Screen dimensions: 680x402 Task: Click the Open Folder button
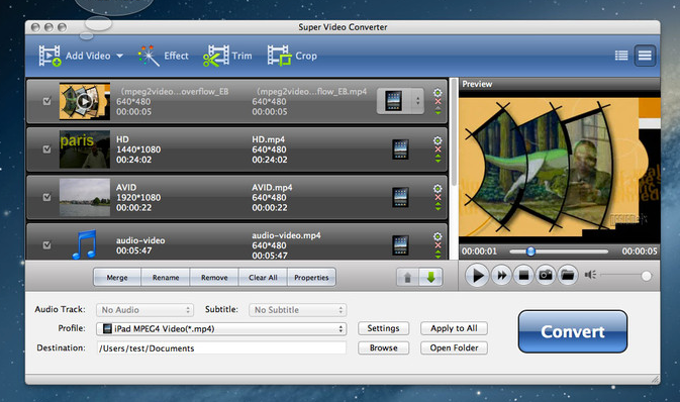coord(454,348)
